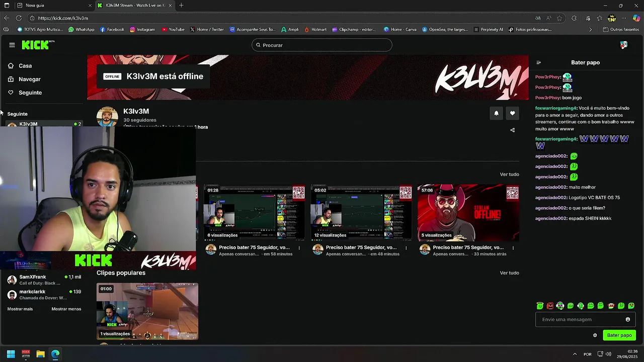The height and width of the screenshot is (362, 644).
Task: Open user profile avatar menu in Kick header
Action: tap(624, 45)
